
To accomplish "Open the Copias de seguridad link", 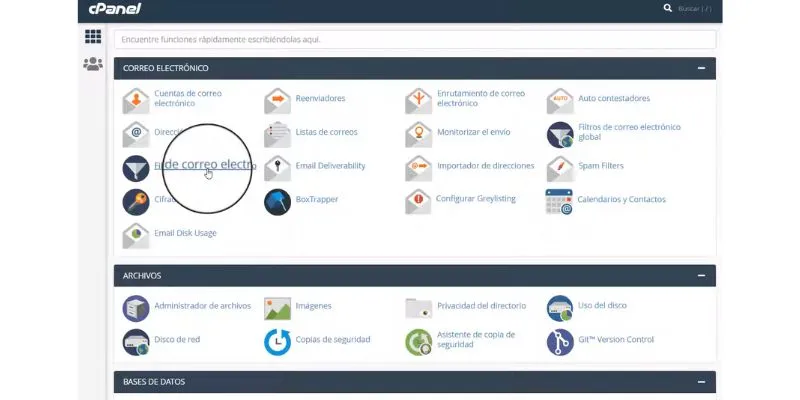I will coord(333,339).
